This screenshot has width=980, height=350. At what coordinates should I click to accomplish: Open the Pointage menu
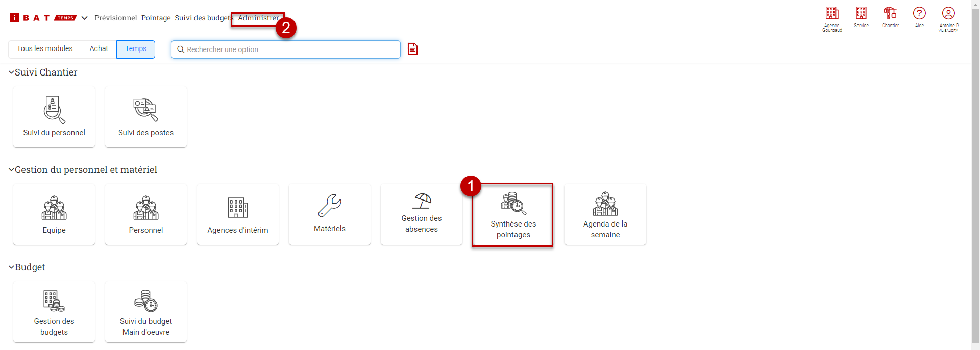(x=156, y=18)
